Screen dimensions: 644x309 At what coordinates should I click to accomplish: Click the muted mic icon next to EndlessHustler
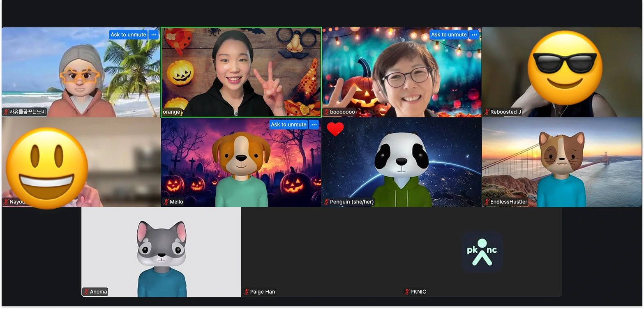pos(487,201)
